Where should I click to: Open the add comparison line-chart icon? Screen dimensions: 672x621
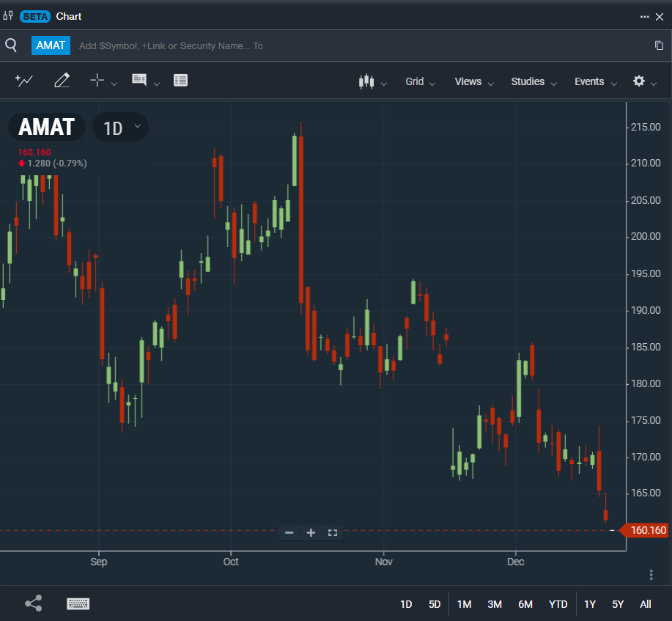pyautogui.click(x=24, y=80)
